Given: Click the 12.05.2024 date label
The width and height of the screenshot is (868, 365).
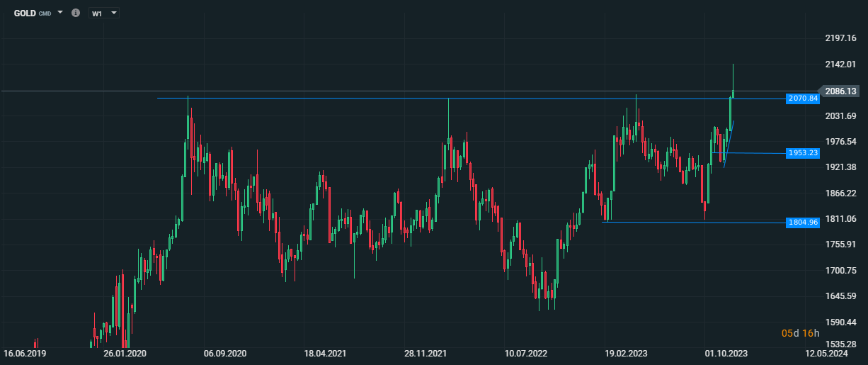Looking at the screenshot, I should click(x=827, y=353).
